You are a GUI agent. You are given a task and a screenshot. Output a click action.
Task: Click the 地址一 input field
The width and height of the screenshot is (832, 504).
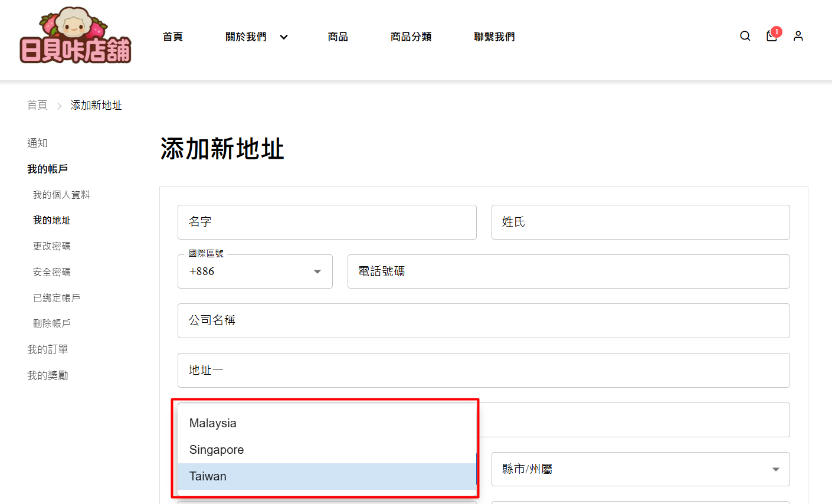(483, 370)
